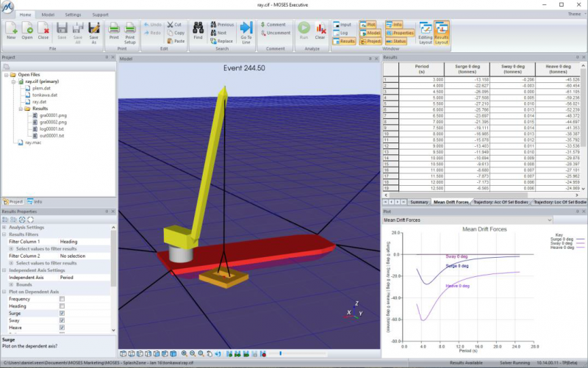Image resolution: width=588 pixels, height=368 pixels.
Task: Collapse the Results Filters section
Action: point(4,234)
